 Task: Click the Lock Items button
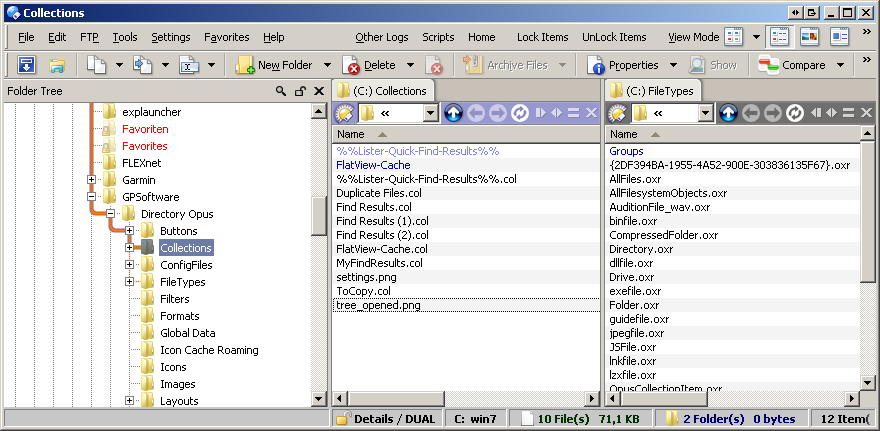click(543, 37)
